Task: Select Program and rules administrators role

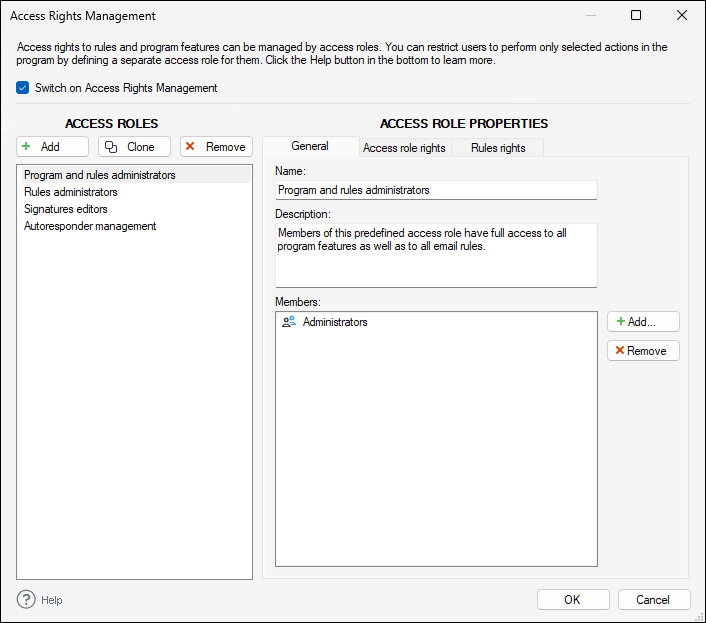Action: pos(100,175)
